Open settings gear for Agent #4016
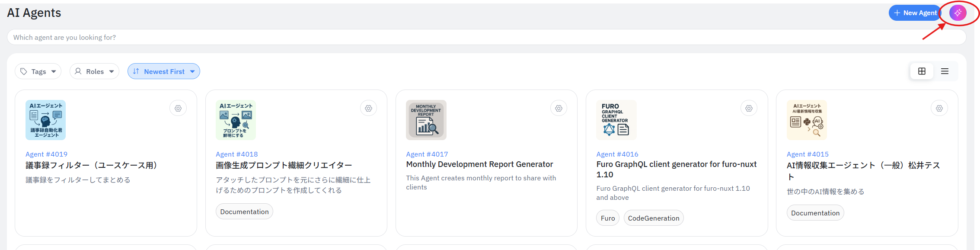Viewport: 980px width, 250px height. pyautogui.click(x=749, y=109)
